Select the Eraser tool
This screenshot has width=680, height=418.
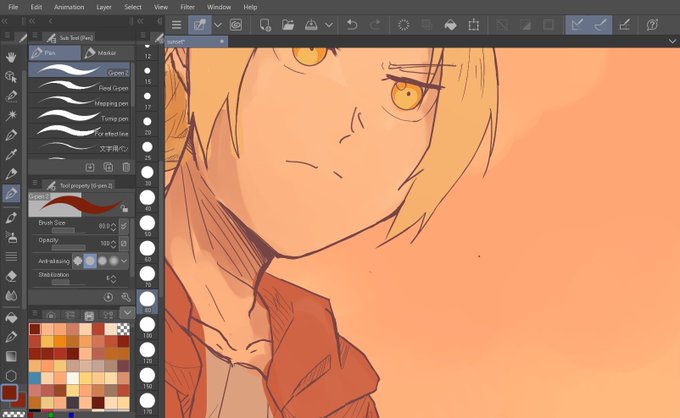11,276
